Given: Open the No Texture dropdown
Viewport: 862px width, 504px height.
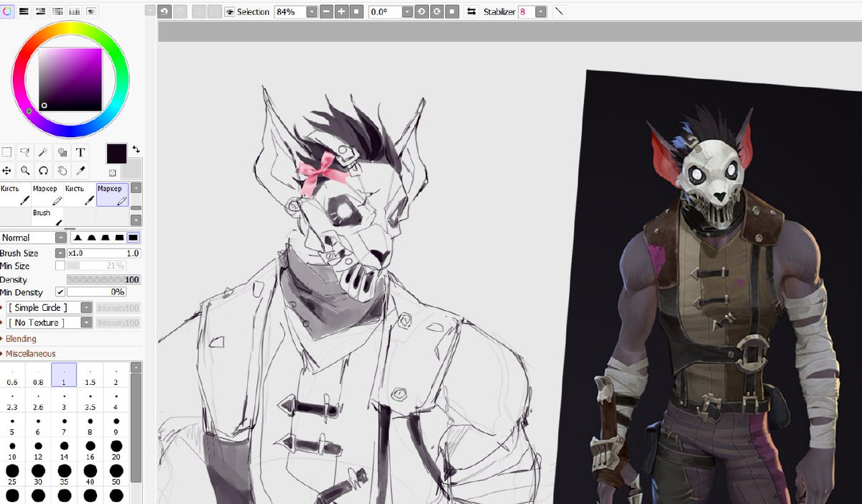Looking at the screenshot, I should click(x=86, y=323).
